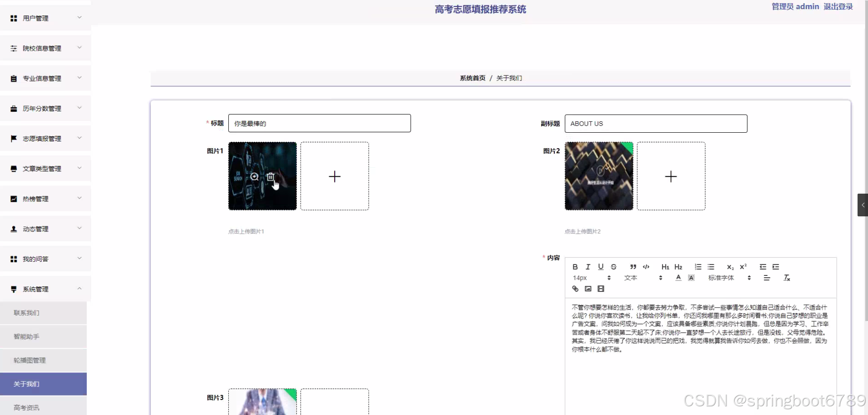Apply subscript formatting
The height and width of the screenshot is (415, 868).
pyautogui.click(x=730, y=267)
